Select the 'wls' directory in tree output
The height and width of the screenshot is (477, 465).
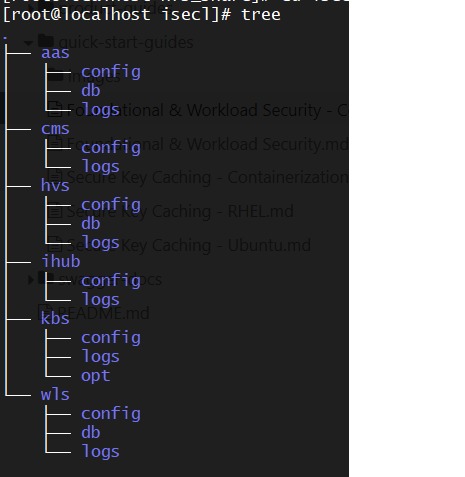click(55, 394)
